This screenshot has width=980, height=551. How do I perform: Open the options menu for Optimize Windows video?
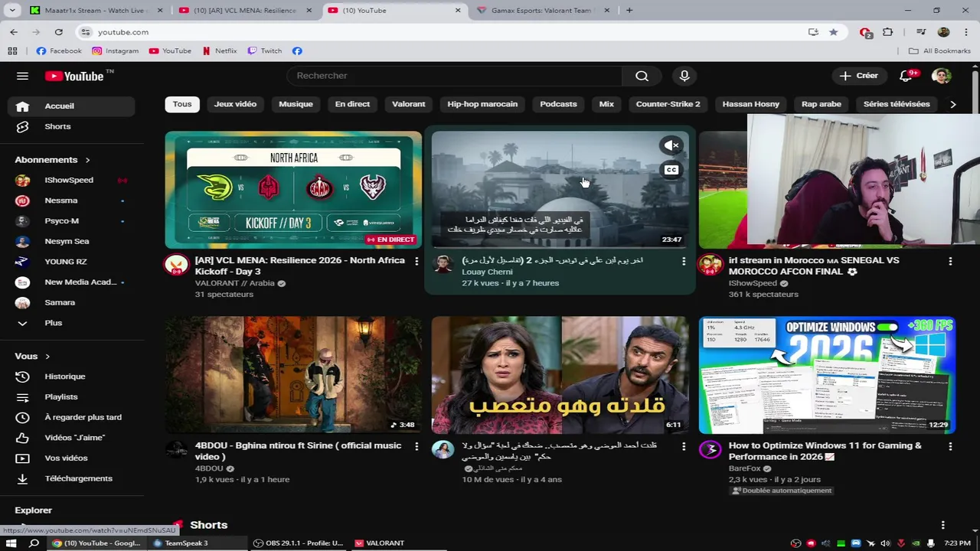point(950,446)
